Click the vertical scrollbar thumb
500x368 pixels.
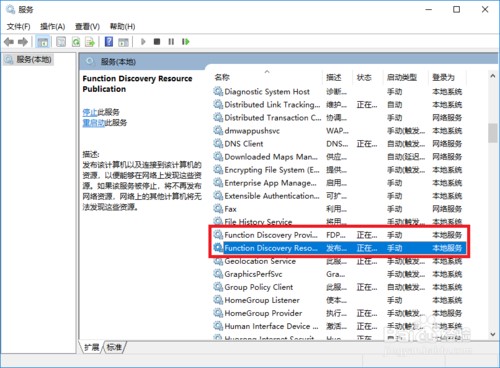tap(493, 133)
